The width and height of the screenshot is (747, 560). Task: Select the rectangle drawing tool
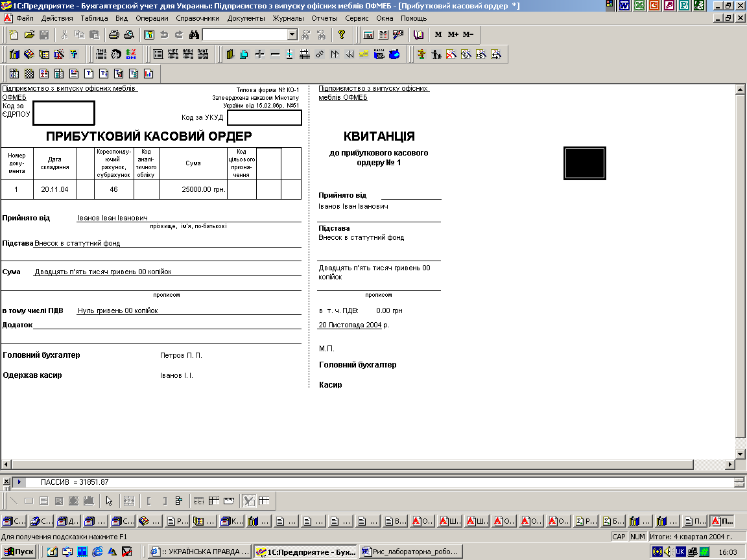(x=29, y=500)
